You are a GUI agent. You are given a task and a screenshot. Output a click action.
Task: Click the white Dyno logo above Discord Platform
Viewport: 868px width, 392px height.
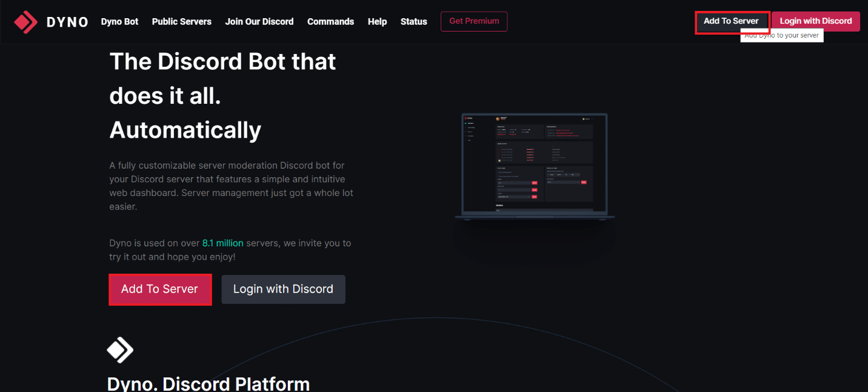(x=120, y=350)
